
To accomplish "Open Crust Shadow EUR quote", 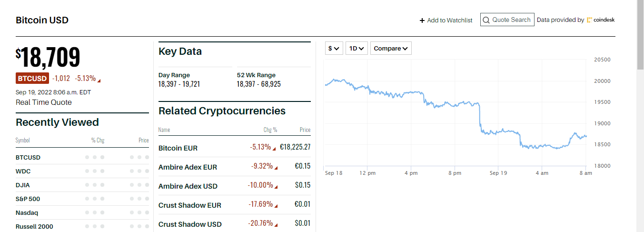I will (189, 205).
